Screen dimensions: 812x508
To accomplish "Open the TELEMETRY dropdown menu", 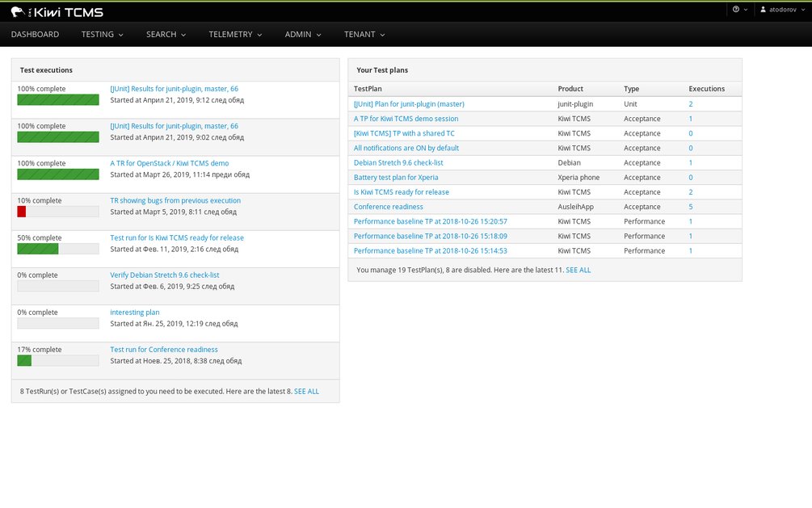I will [235, 34].
